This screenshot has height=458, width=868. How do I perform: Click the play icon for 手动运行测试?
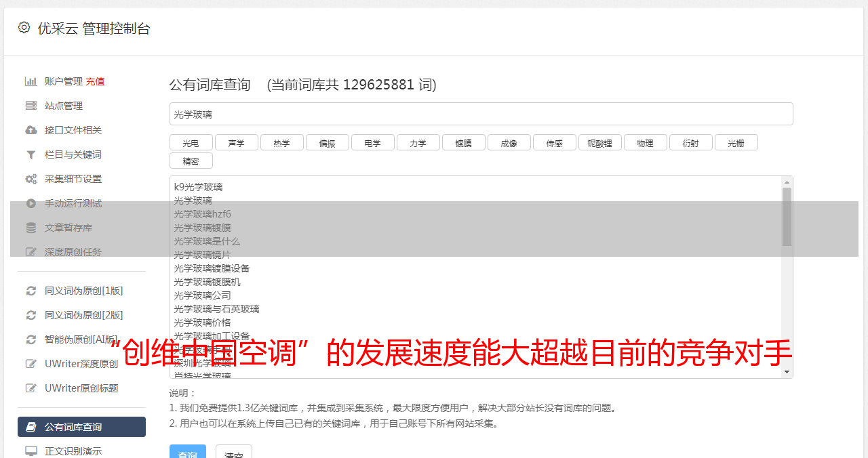[31, 203]
